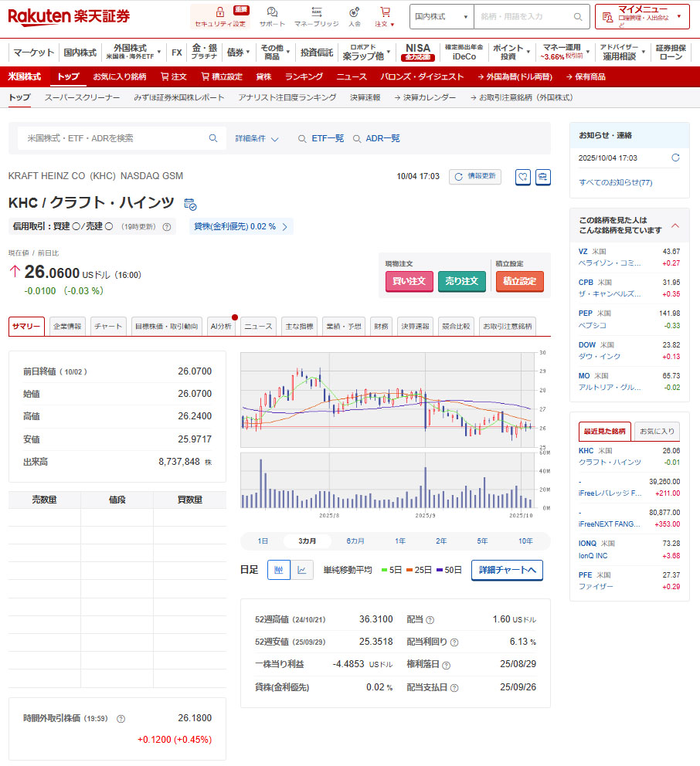This screenshot has width=700, height=766.
Task: Open the security settings lock icon
Action: click(x=220, y=13)
